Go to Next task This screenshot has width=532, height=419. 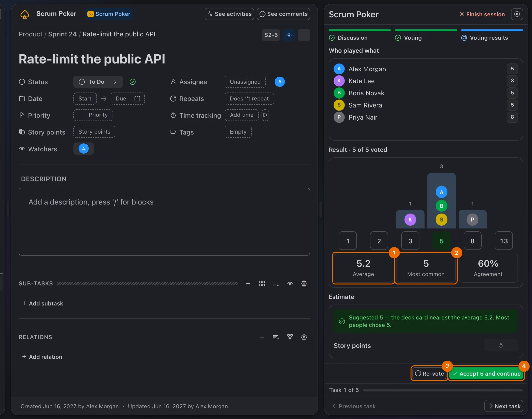(504, 406)
